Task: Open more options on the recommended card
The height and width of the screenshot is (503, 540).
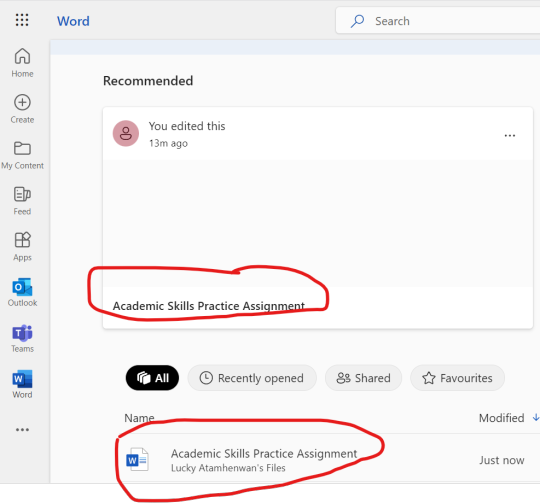Action: [510, 136]
